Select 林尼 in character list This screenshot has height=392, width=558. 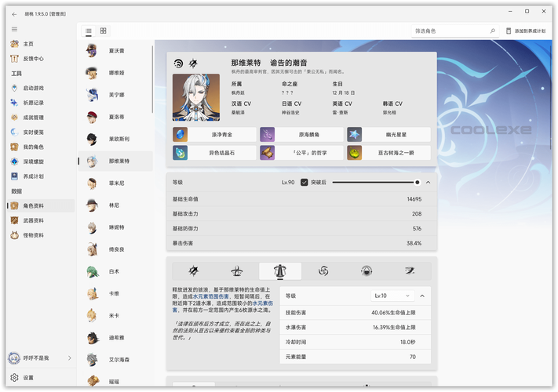115,205
